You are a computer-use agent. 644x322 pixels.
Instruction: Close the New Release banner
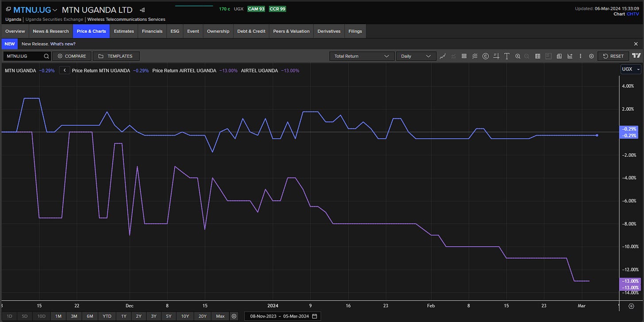(636, 44)
